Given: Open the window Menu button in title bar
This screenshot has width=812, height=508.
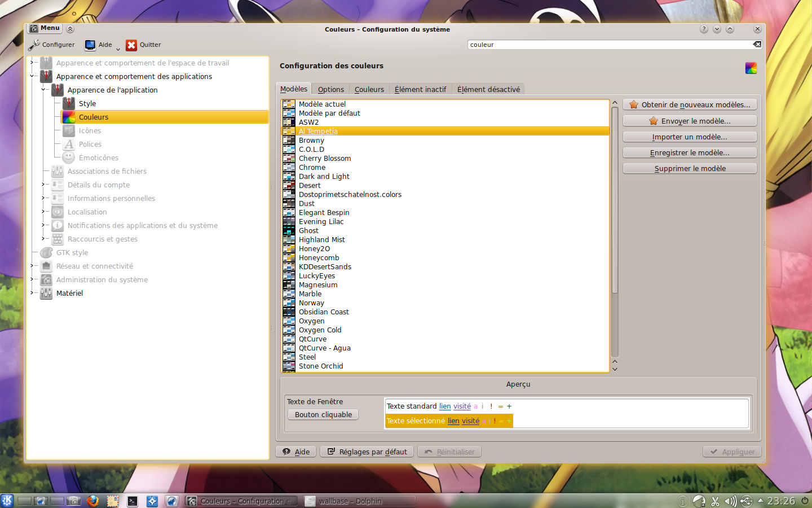Looking at the screenshot, I should [45, 28].
